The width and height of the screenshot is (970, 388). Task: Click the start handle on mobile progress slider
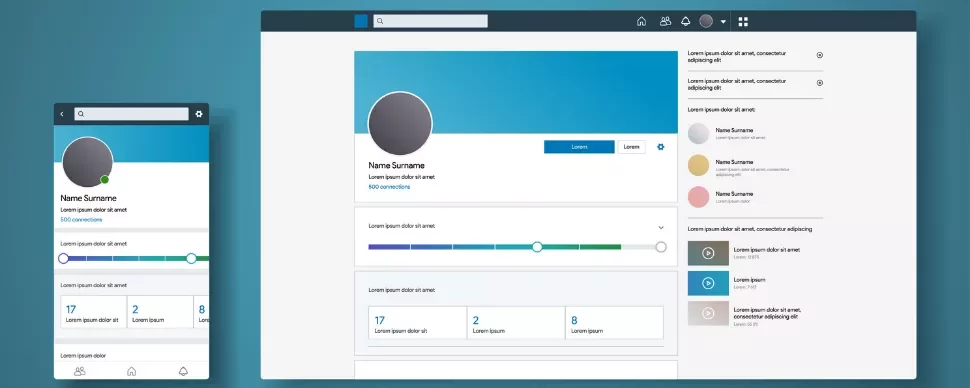(x=63, y=259)
